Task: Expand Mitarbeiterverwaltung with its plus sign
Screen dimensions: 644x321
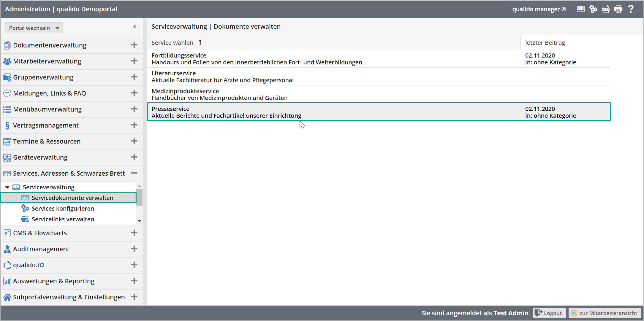Action: pyautogui.click(x=134, y=61)
